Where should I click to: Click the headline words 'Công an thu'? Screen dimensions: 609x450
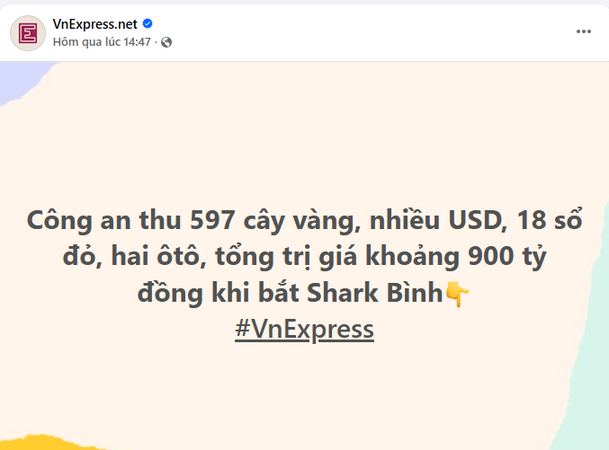[104, 220]
